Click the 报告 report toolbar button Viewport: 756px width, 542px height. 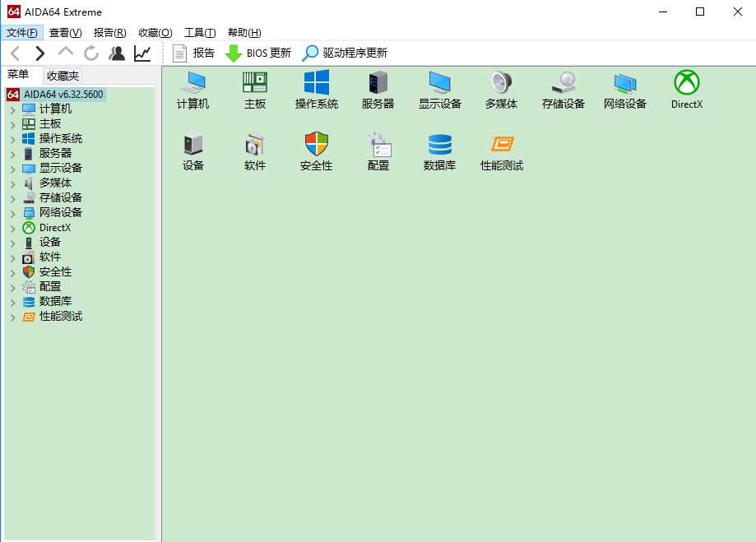point(193,53)
